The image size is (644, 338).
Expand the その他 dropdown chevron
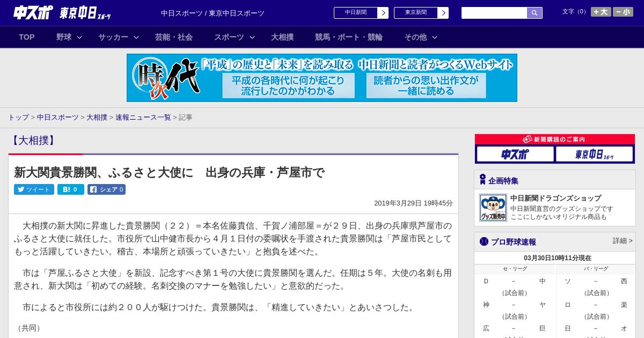click(x=435, y=37)
